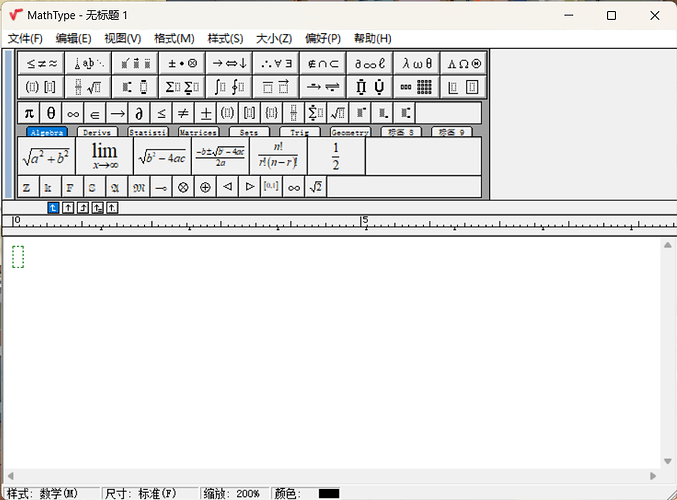Open the matrix templates palette
Viewport: 677px width, 500px height.
[x=417, y=87]
